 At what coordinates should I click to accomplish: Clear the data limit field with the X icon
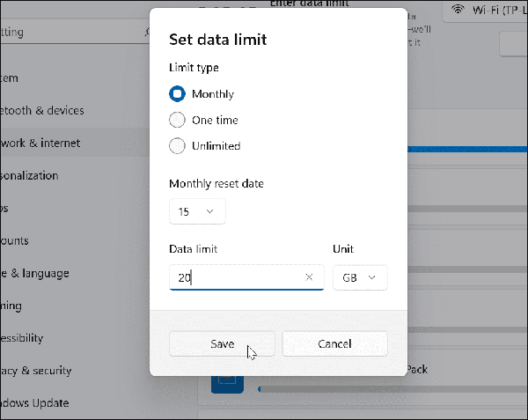[309, 277]
